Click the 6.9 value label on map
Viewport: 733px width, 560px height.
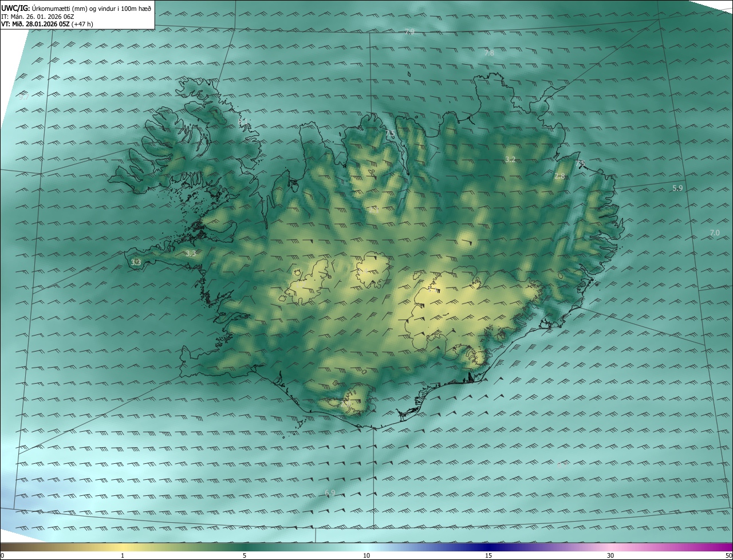pos(330,493)
